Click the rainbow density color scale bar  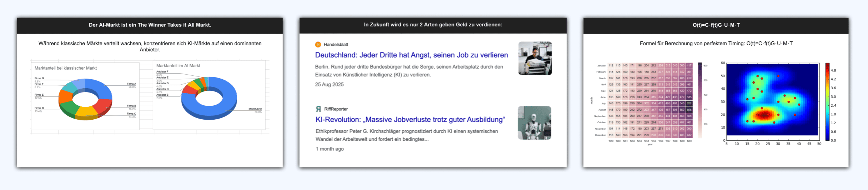tap(827, 102)
